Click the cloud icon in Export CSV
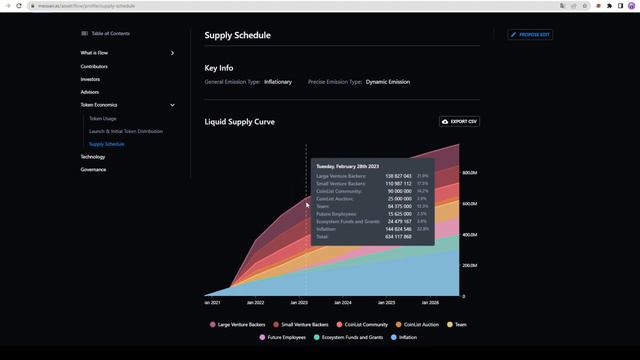Screen dimensions: 640x360 tap(445, 122)
